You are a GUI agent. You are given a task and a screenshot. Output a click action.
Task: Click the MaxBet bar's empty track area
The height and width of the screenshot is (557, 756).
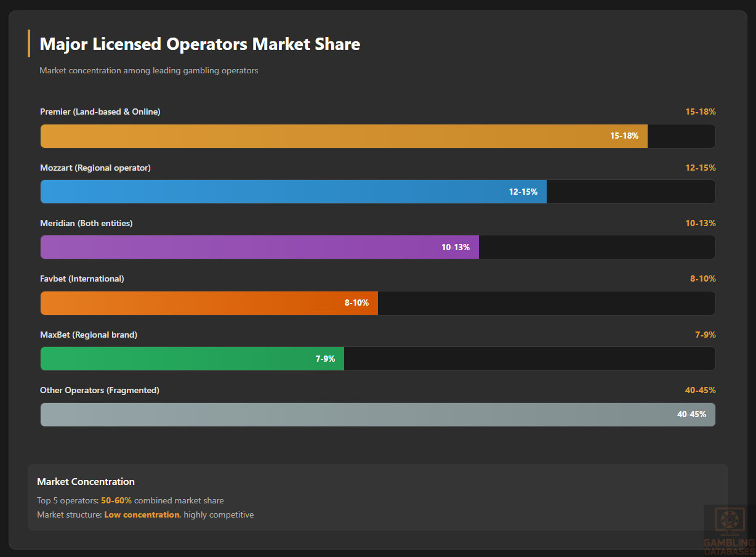point(529,359)
